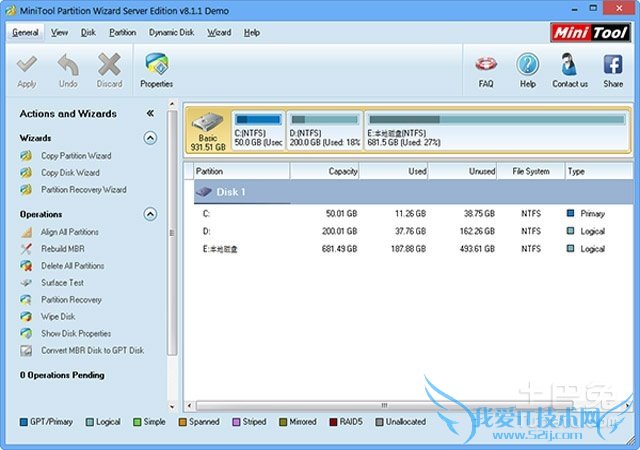Click the Undo toolbar icon
The image size is (640, 450).
click(68, 67)
